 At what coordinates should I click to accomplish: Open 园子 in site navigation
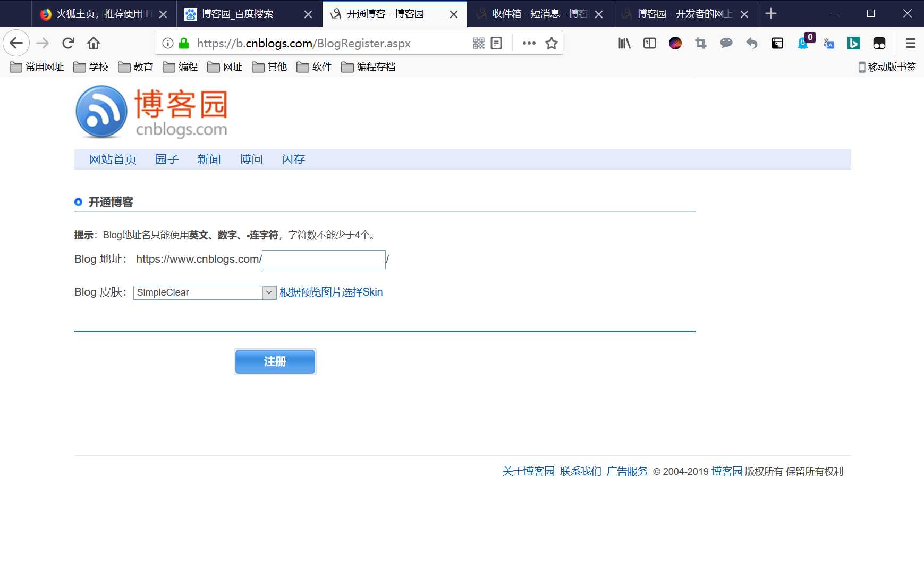tap(167, 160)
